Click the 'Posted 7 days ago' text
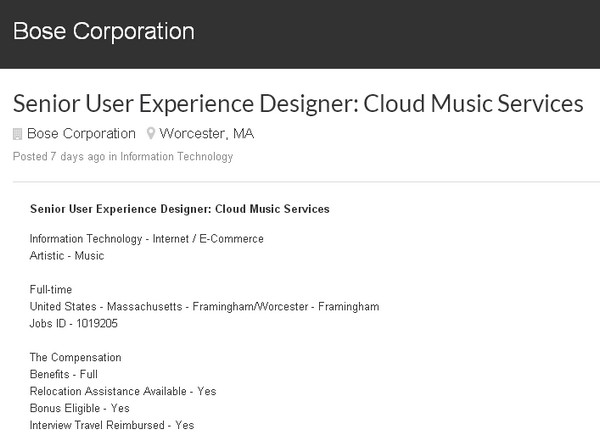This screenshot has width=600, height=441. point(59,157)
